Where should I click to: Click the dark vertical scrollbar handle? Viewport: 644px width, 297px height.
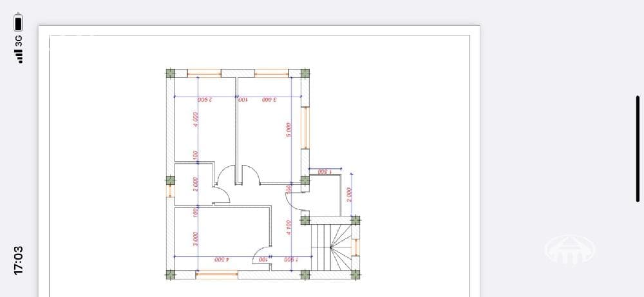pyautogui.click(x=638, y=149)
